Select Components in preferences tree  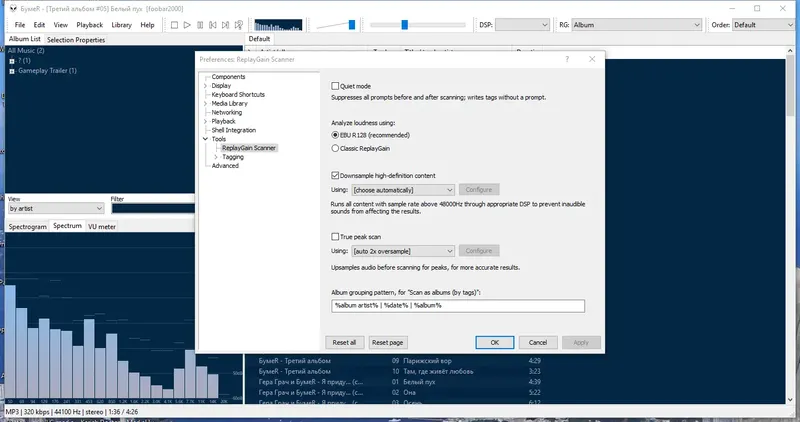click(x=228, y=77)
